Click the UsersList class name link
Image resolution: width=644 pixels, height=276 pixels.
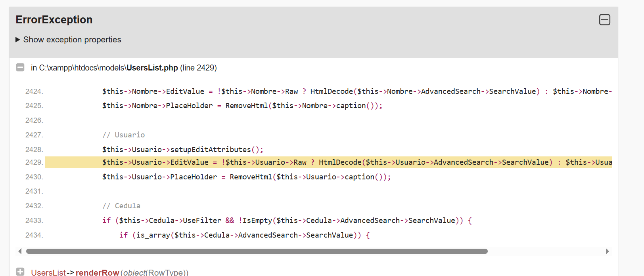48,272
